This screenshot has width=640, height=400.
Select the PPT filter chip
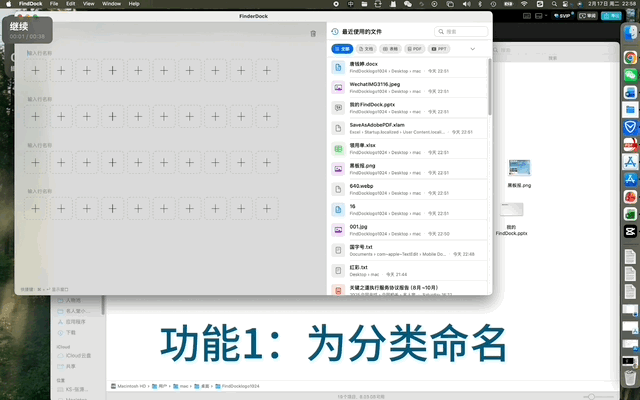coord(439,49)
